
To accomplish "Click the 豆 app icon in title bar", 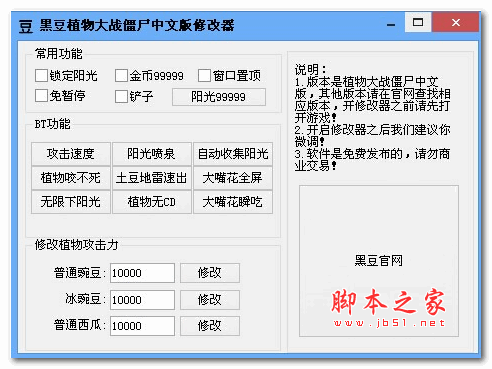I will 26,26.
